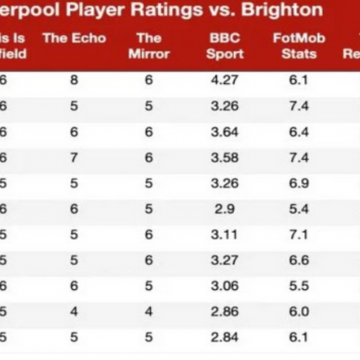Select the cell showing 3.06
360x360 pixels.
[225, 286]
